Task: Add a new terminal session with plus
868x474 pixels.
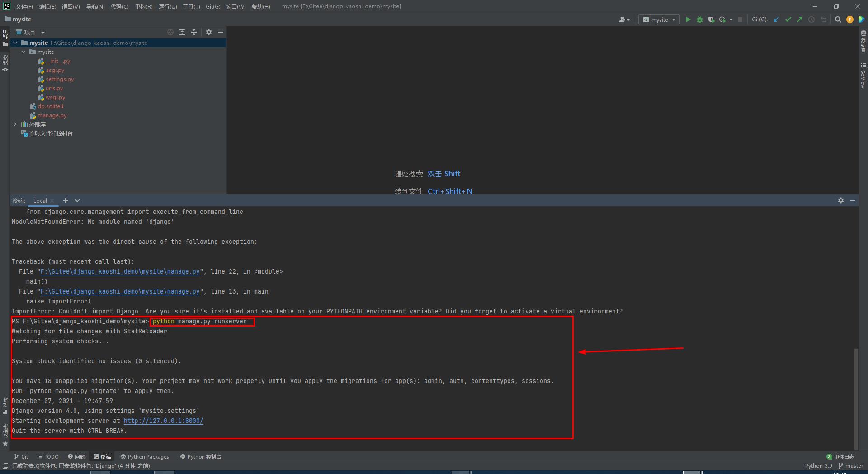Action: coord(66,200)
